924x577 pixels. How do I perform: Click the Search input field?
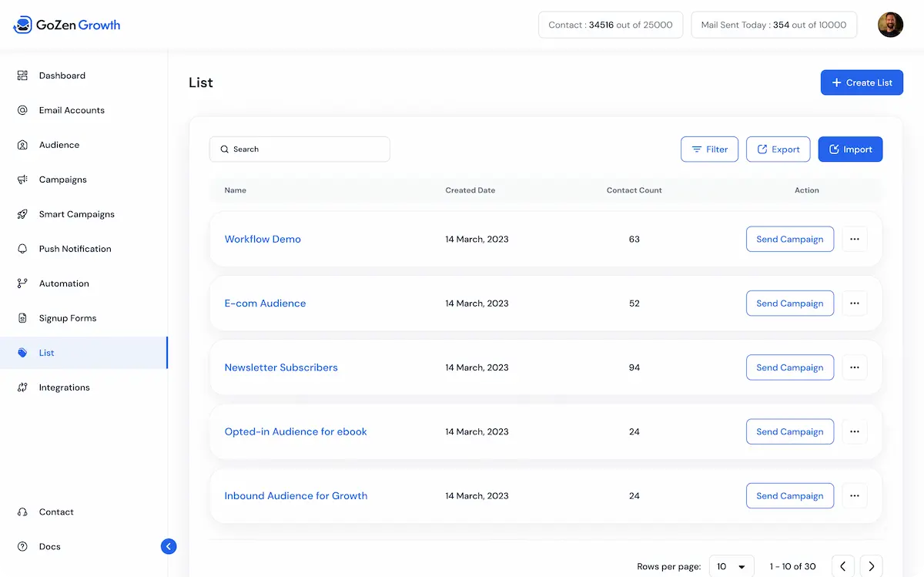coord(300,149)
